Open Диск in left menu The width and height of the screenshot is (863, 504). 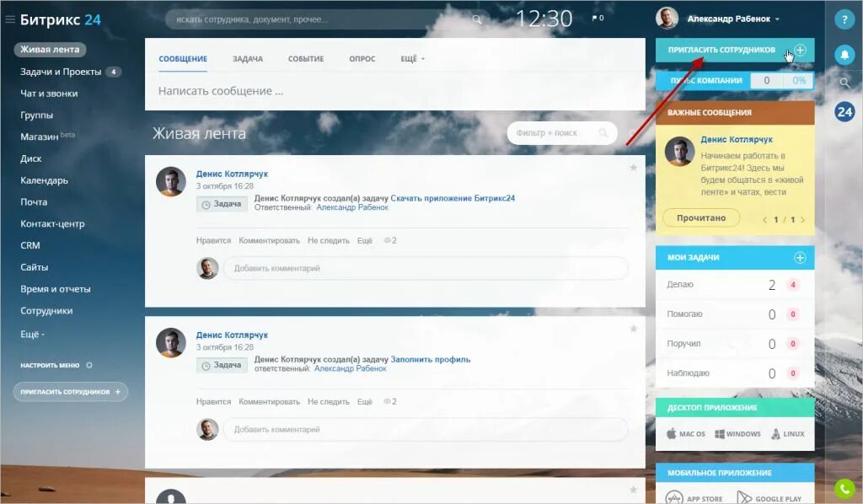31,158
